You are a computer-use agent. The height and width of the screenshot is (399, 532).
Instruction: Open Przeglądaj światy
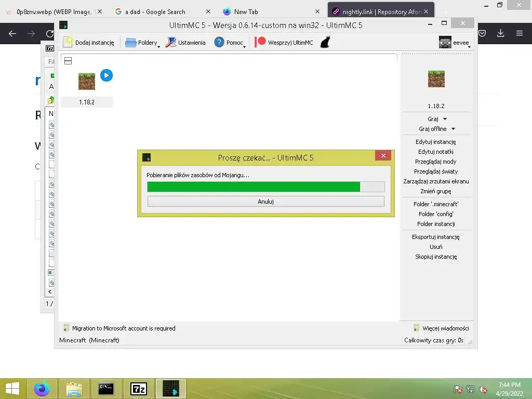tap(436, 171)
